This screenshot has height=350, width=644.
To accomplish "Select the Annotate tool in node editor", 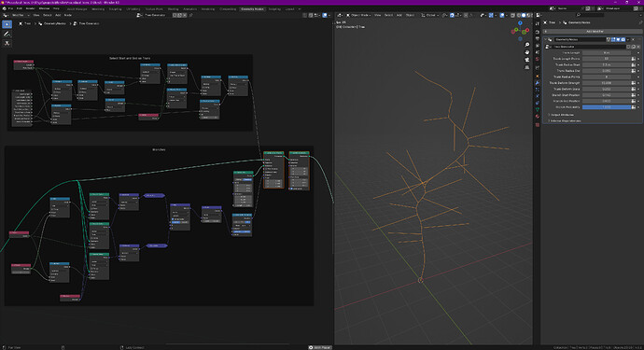I will 7,35.
